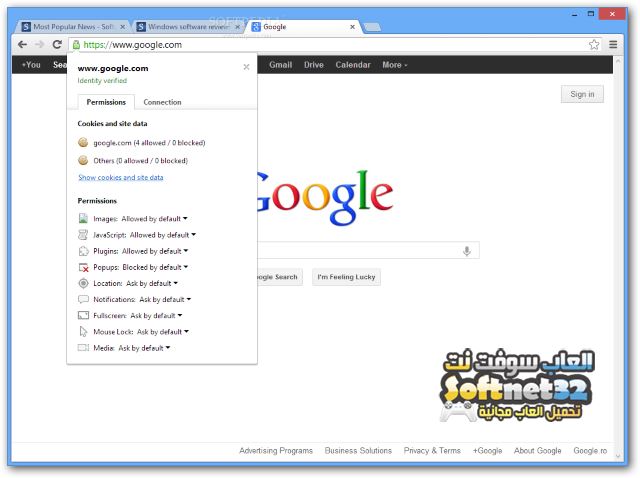Screen dimensions: 640x478
Task: Click I'm Feeling Lucky button
Action: [346, 277]
